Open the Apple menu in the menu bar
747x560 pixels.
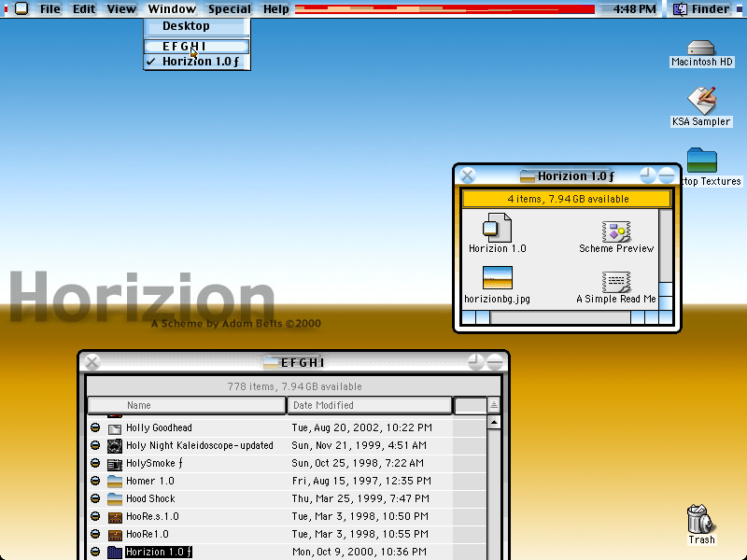coord(21,8)
